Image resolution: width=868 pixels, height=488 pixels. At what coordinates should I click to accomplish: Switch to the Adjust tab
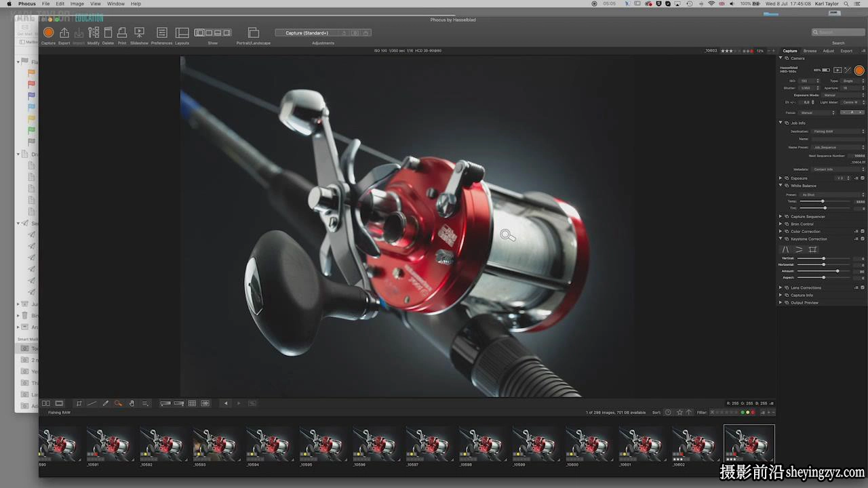829,51
